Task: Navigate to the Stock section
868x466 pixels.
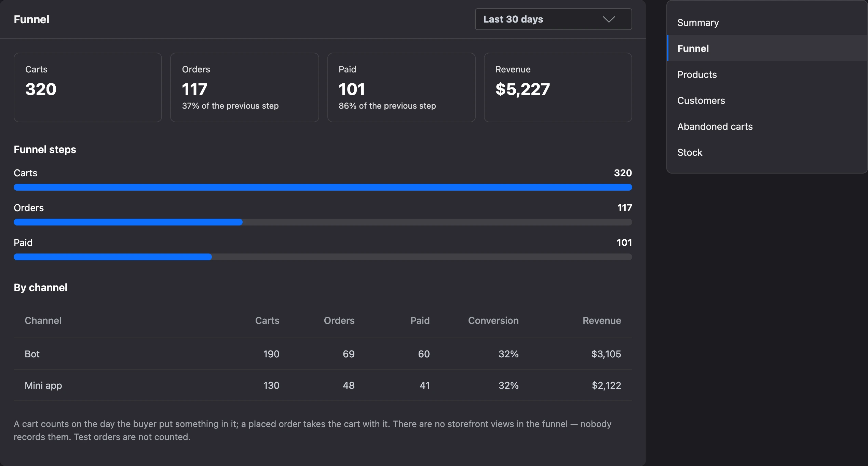Action: tap(767, 152)
